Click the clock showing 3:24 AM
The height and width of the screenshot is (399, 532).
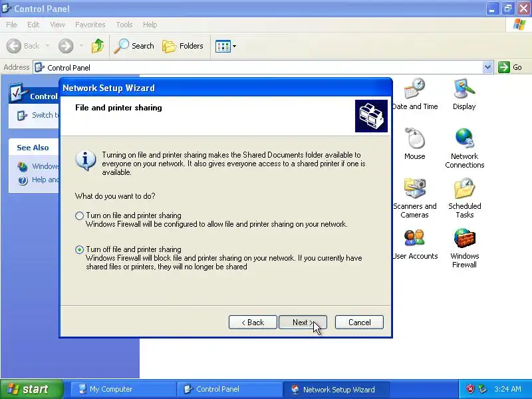pyautogui.click(x=507, y=389)
